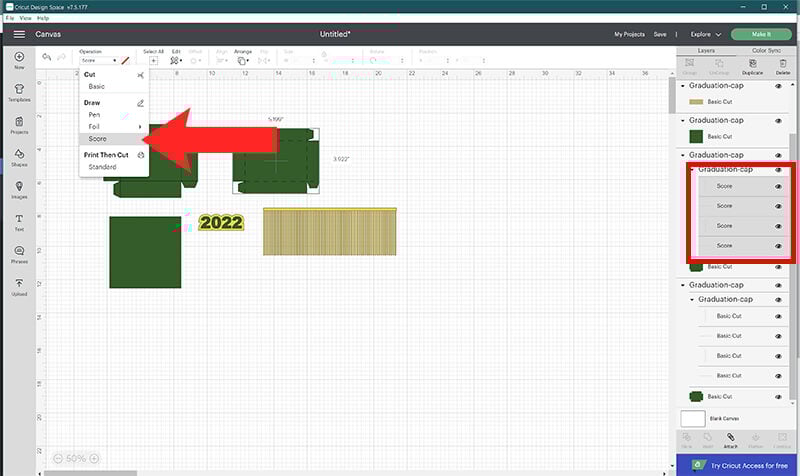Open the File menu
Screen dimensions: 800x476
click(10, 18)
